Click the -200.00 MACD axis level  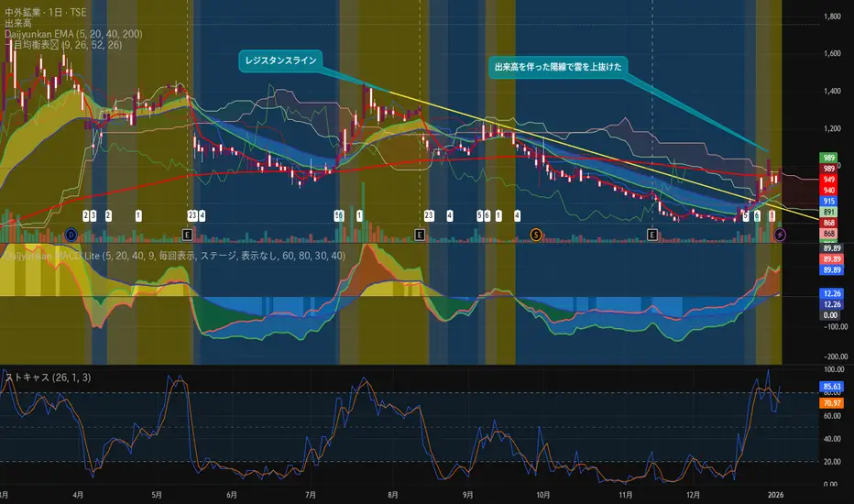[x=836, y=356]
